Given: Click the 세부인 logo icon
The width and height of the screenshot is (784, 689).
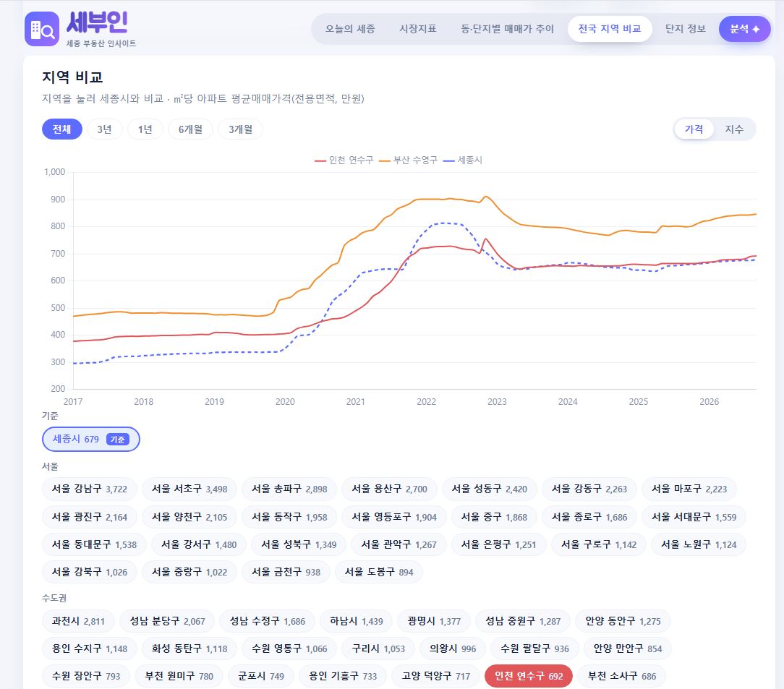Looking at the screenshot, I should (x=42, y=29).
